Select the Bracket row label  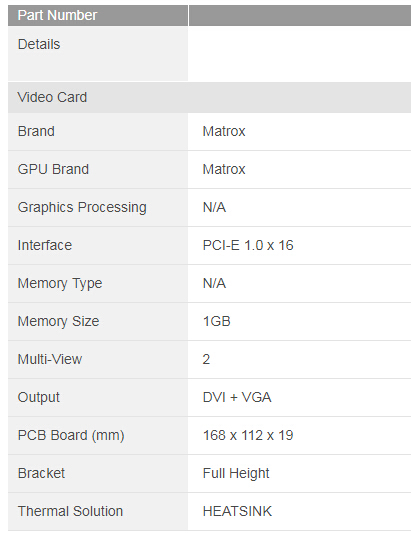[x=41, y=473]
